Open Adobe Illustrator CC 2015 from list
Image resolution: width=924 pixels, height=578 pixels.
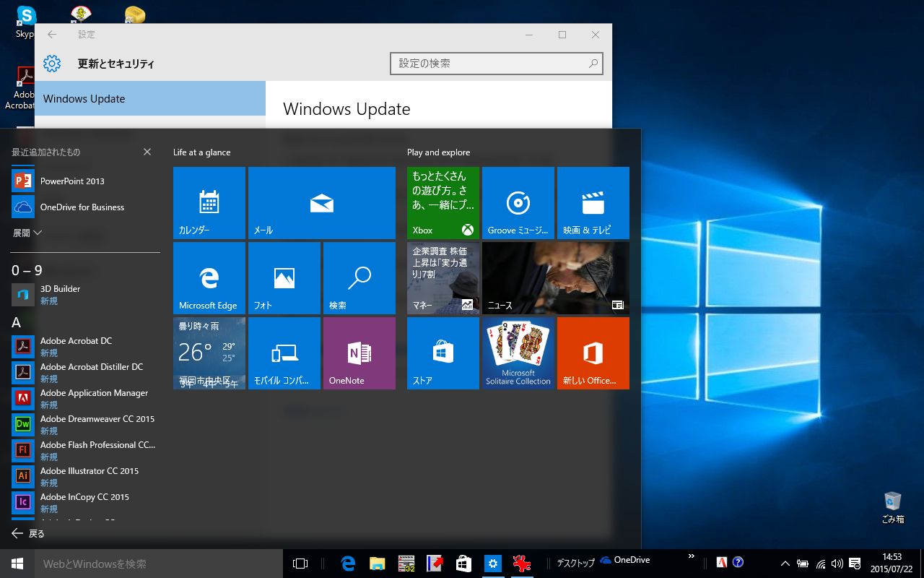(90, 471)
